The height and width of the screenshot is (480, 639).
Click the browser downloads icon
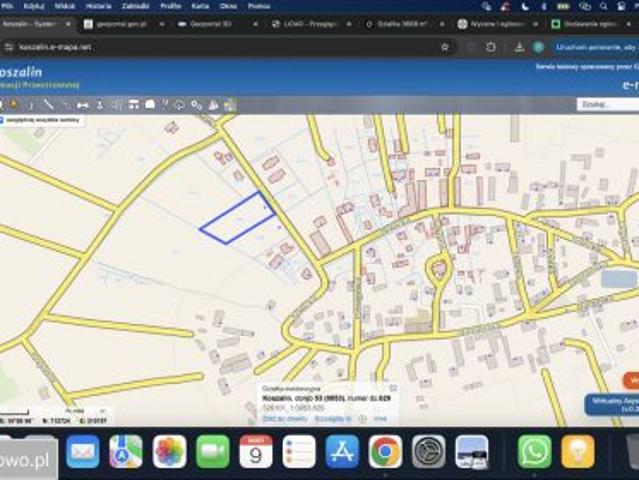519,47
